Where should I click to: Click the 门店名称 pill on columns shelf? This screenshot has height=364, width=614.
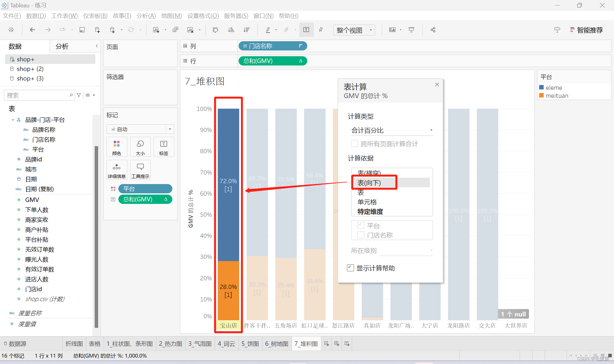click(x=273, y=46)
